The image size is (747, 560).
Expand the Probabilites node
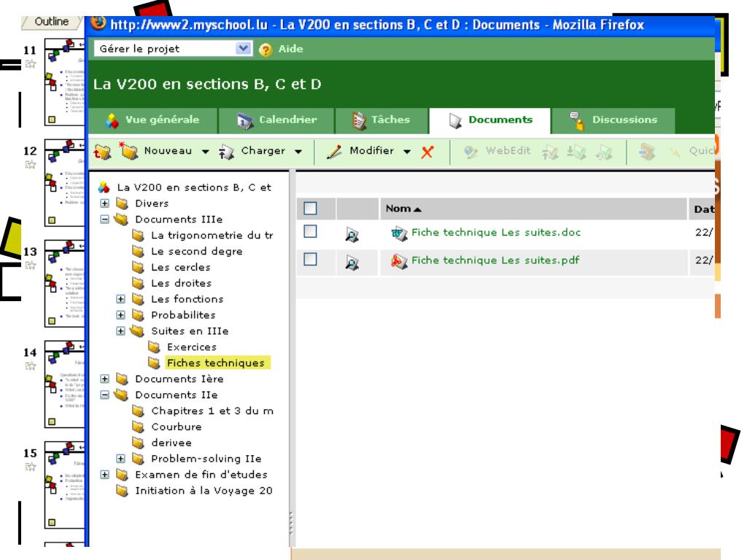[x=120, y=315]
